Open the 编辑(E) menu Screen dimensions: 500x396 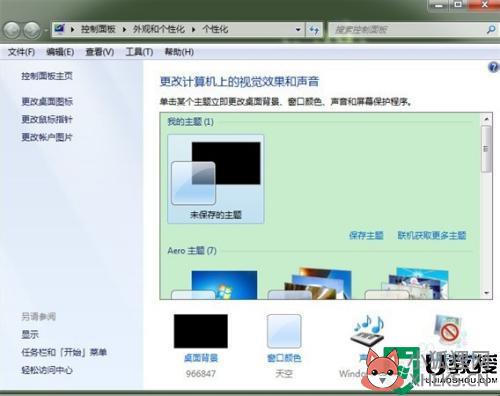(x=60, y=52)
